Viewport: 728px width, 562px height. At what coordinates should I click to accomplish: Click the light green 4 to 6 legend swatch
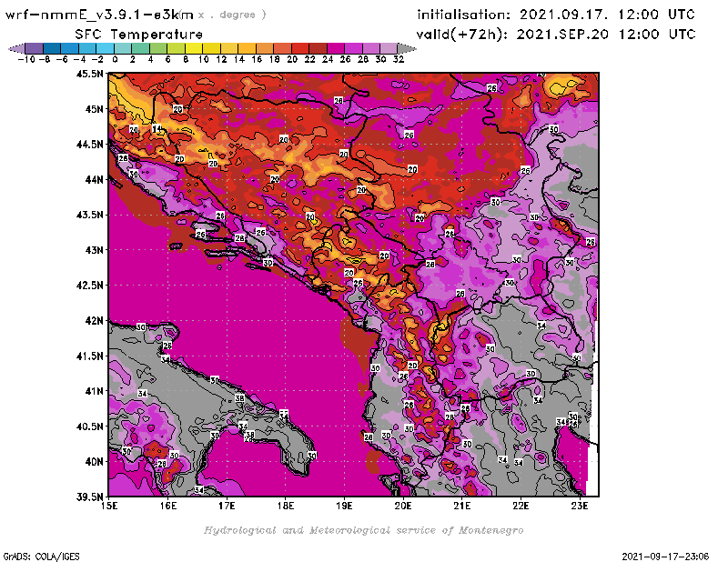pyautogui.click(x=158, y=49)
